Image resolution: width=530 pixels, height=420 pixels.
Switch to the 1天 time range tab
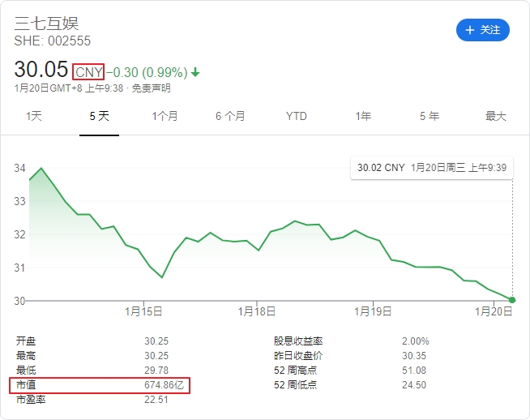(34, 116)
